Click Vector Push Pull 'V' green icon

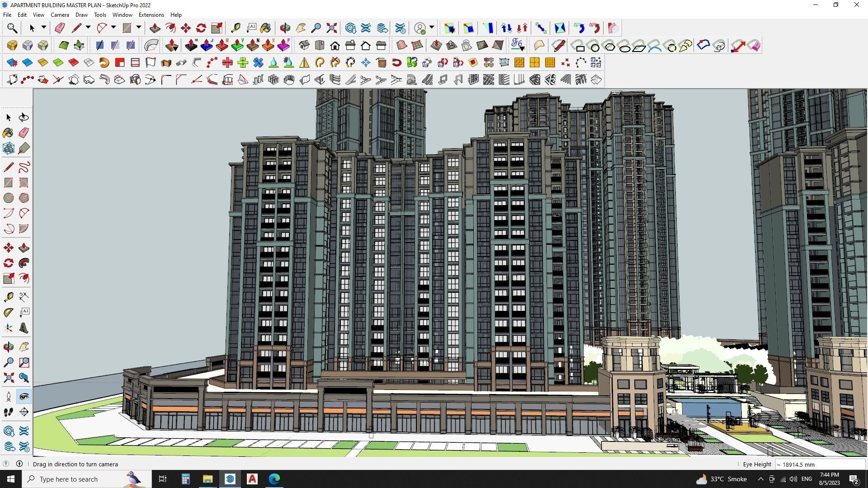pyautogui.click(x=237, y=45)
